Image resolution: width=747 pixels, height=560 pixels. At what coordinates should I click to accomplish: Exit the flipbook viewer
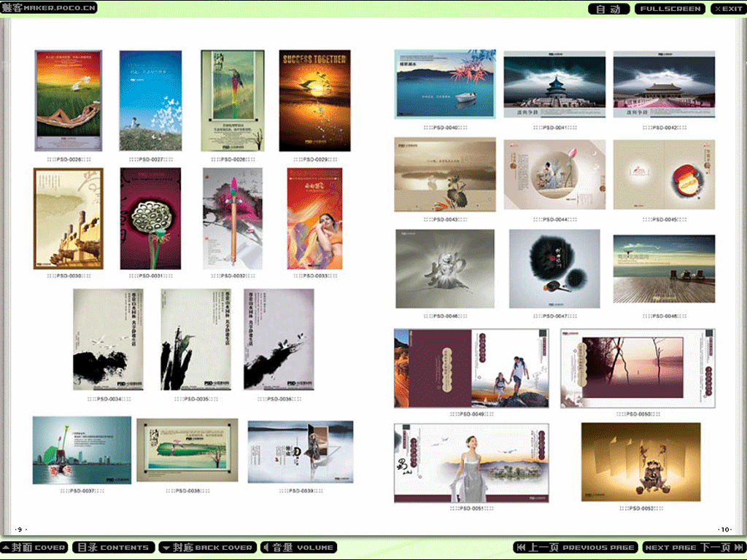click(727, 9)
